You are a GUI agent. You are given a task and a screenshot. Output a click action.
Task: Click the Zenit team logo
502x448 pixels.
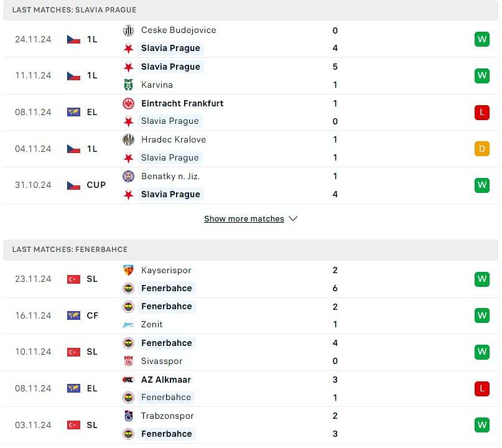pyautogui.click(x=128, y=325)
